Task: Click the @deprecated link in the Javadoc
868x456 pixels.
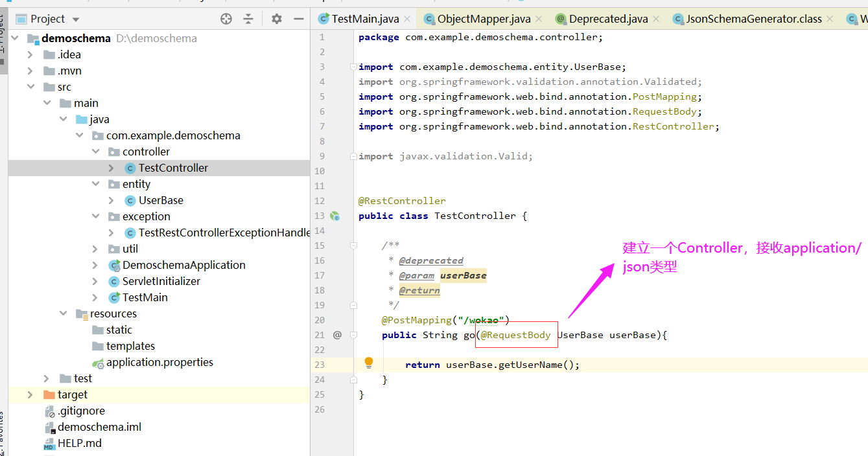Action: pyautogui.click(x=431, y=260)
